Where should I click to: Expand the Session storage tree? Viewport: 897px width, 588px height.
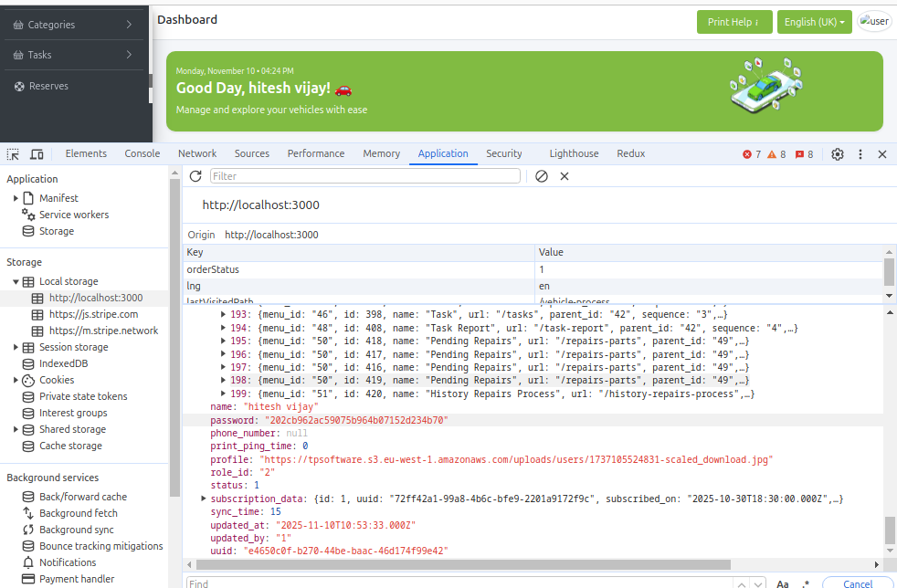(x=16, y=347)
